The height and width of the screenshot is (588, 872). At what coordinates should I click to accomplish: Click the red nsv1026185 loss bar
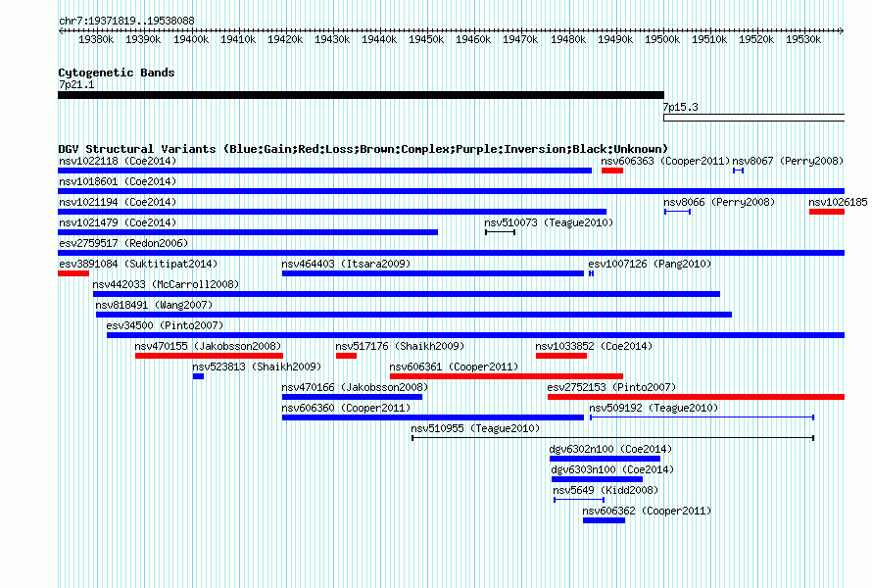tap(827, 212)
